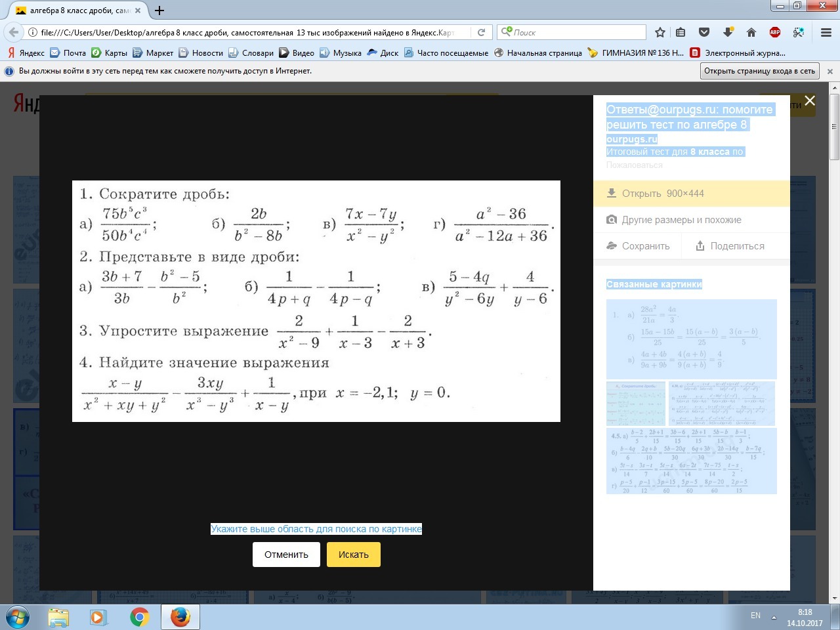
Task: Select the алгебра 8 класс дроби tab
Action: [x=72, y=10]
